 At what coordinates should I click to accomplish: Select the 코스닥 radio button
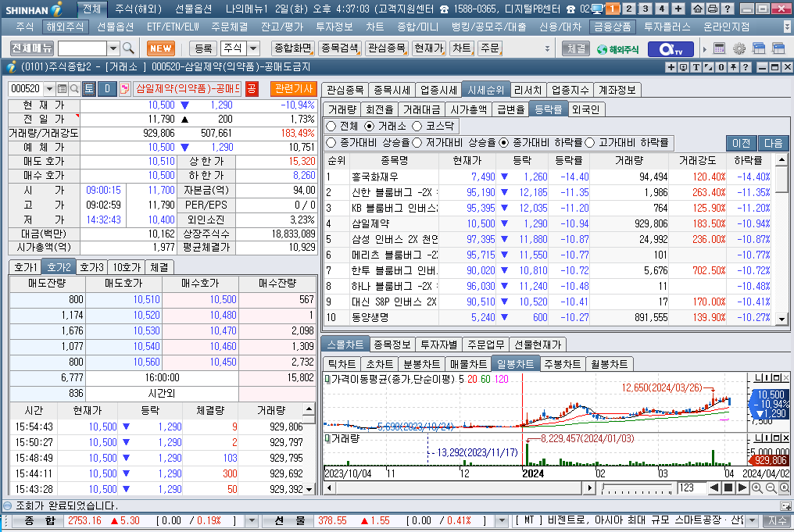[x=417, y=126]
